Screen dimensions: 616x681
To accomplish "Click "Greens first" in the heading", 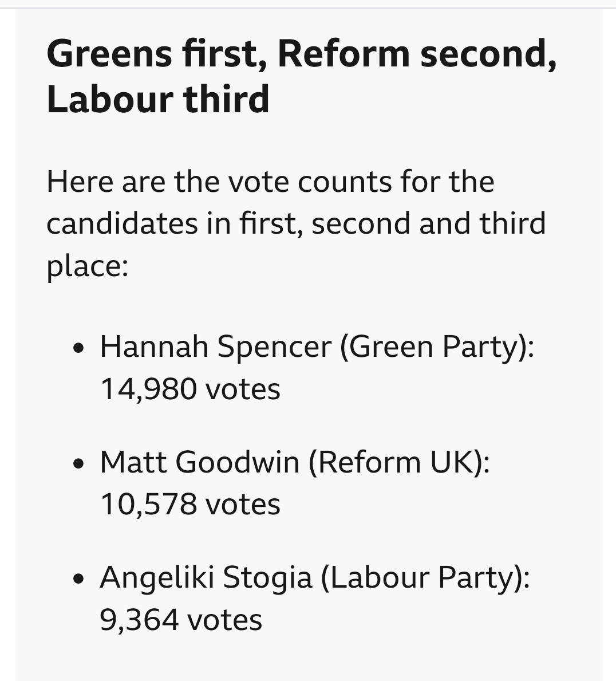I will tap(156, 54).
